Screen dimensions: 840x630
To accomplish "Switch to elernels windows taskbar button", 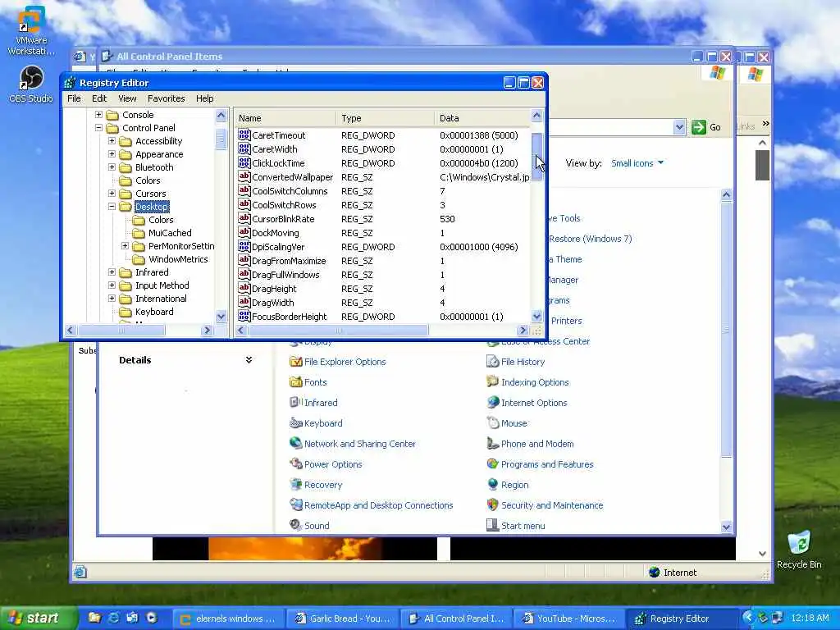I will (x=229, y=619).
